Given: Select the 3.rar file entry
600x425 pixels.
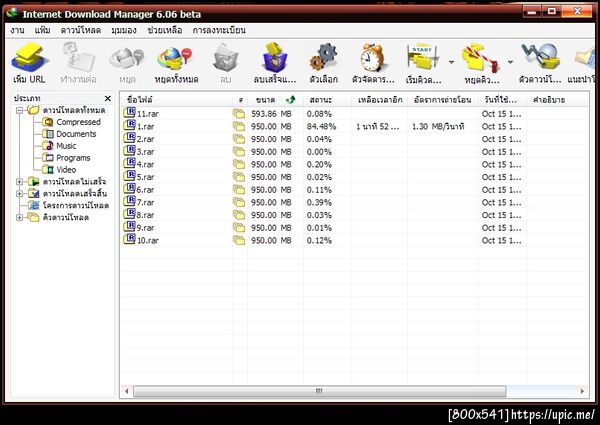Looking at the screenshot, I should 145,151.
